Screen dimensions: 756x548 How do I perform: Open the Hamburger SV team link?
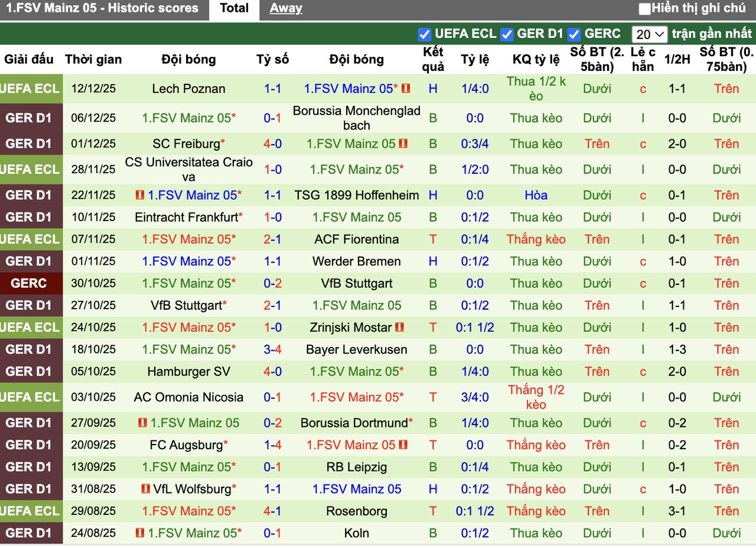coord(188,371)
